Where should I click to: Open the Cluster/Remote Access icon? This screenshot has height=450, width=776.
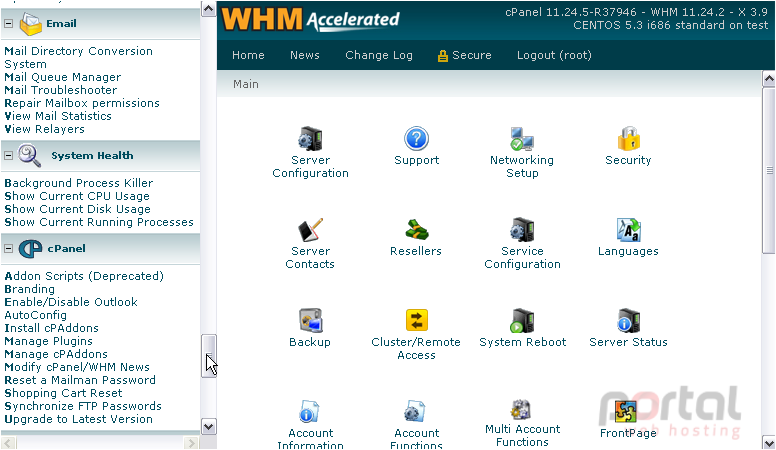416,320
